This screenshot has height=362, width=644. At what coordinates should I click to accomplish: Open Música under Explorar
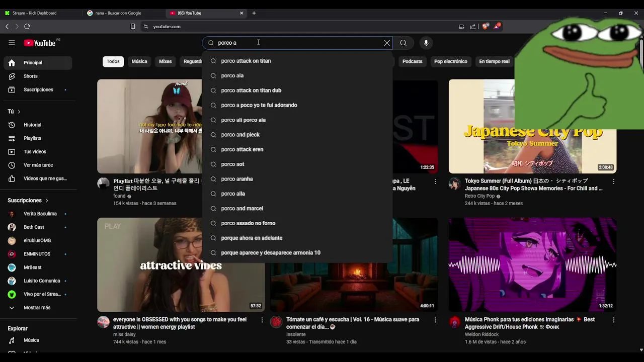click(x=38, y=340)
